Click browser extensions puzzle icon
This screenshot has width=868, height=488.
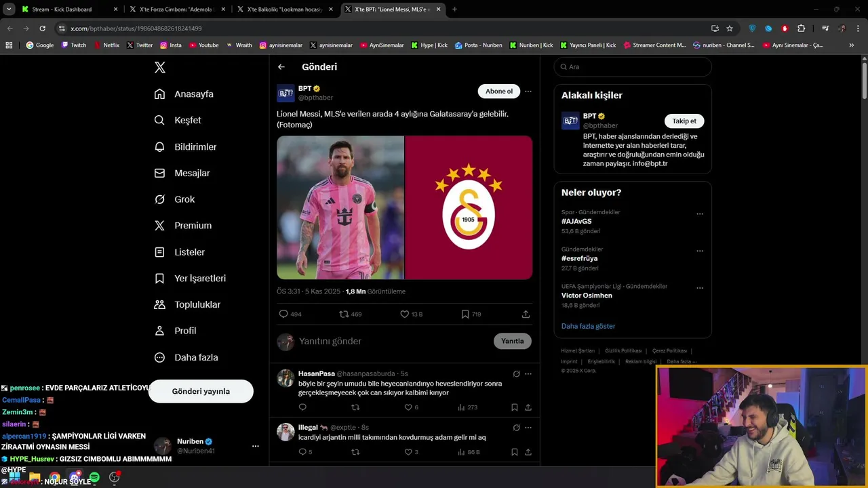point(802,28)
